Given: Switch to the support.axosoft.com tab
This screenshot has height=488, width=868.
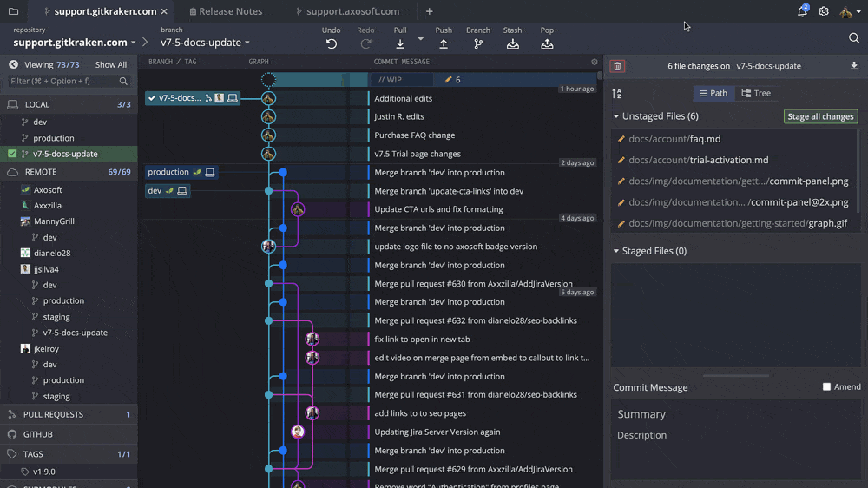Looking at the screenshot, I should 352,12.
